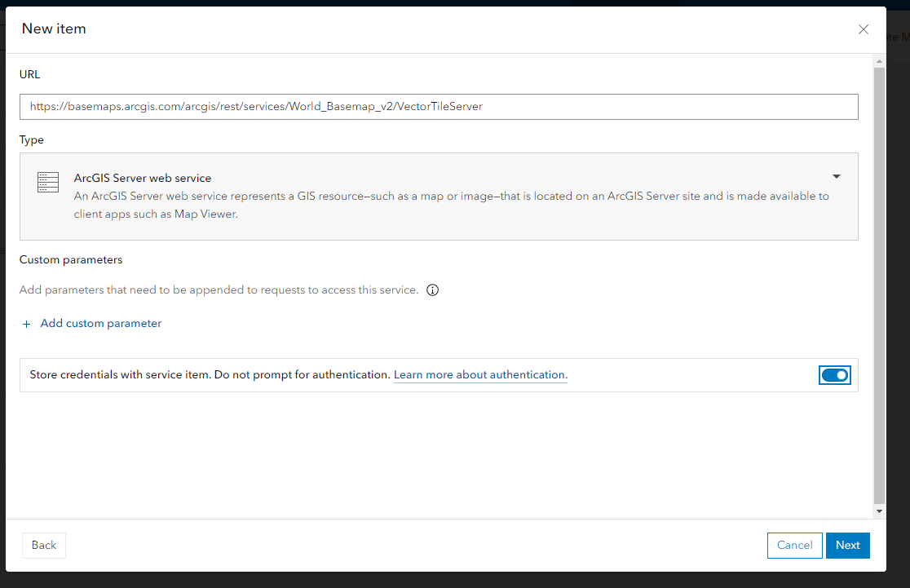Click the chevron on the Type selector

836,176
